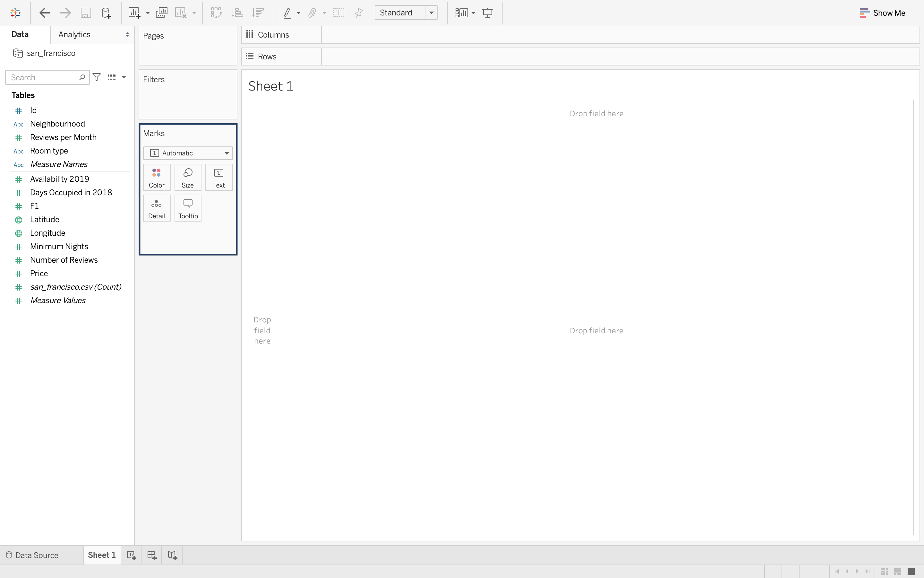The image size is (924, 578).
Task: Select Availability 2019 field
Action: (60, 179)
